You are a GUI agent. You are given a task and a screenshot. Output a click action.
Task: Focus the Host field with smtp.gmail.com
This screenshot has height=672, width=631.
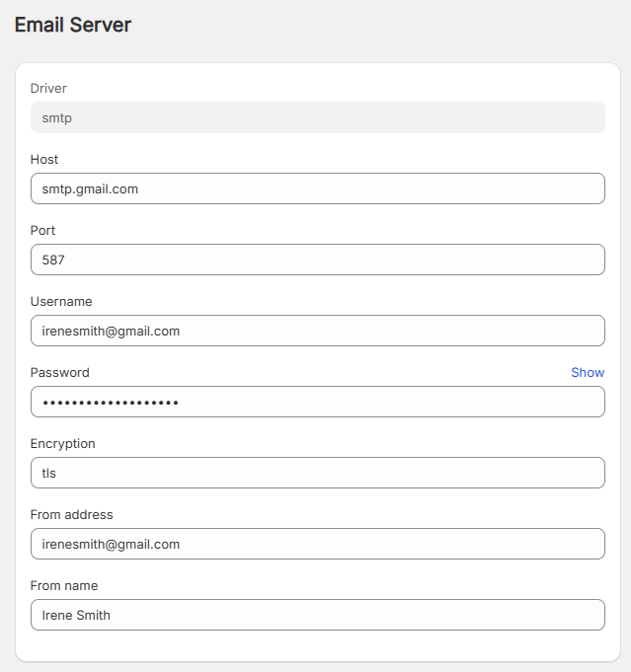tap(317, 188)
